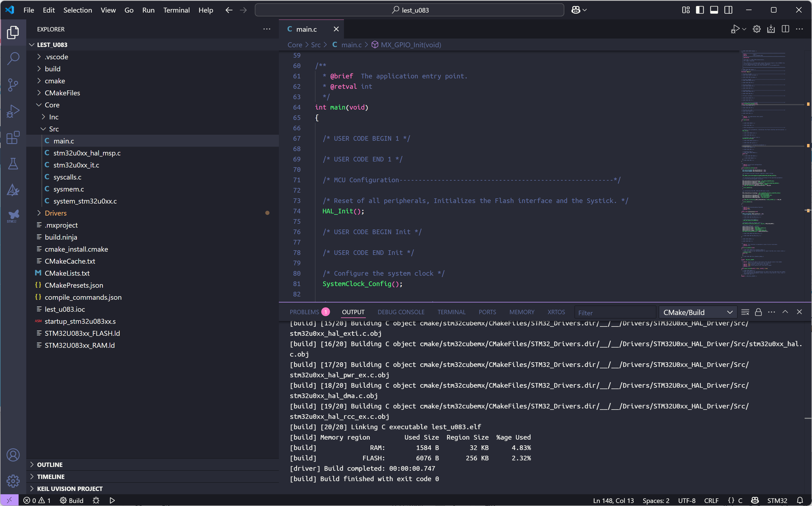Open the Source Control view
Image resolution: width=812 pixels, height=506 pixels.
coord(13,85)
